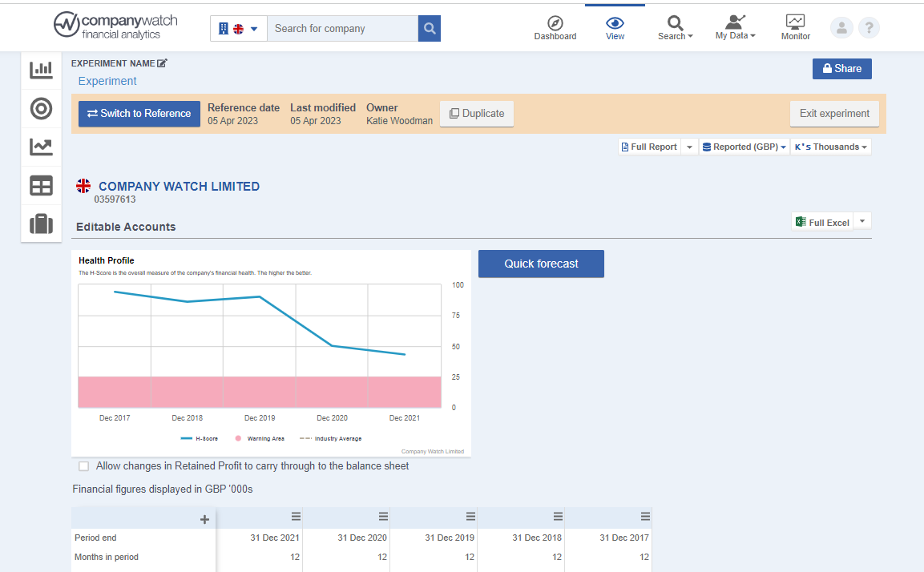Open the bar chart sidebar icon
The image size is (924, 572).
click(x=41, y=70)
